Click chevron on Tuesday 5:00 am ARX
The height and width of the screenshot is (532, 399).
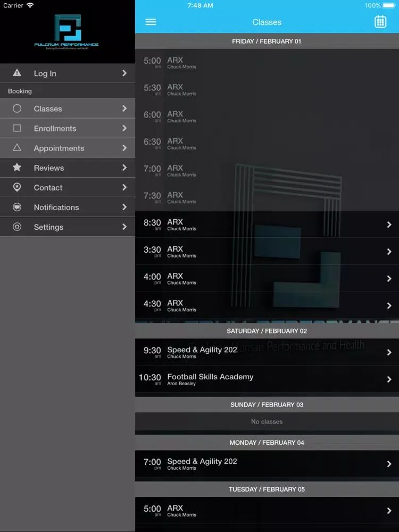(389, 511)
